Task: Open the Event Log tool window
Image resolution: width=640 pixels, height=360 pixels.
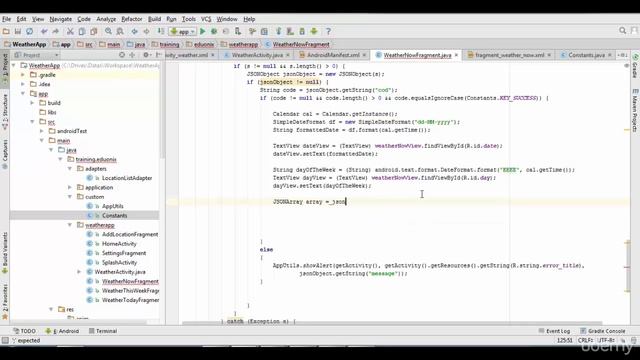Action: point(554,331)
